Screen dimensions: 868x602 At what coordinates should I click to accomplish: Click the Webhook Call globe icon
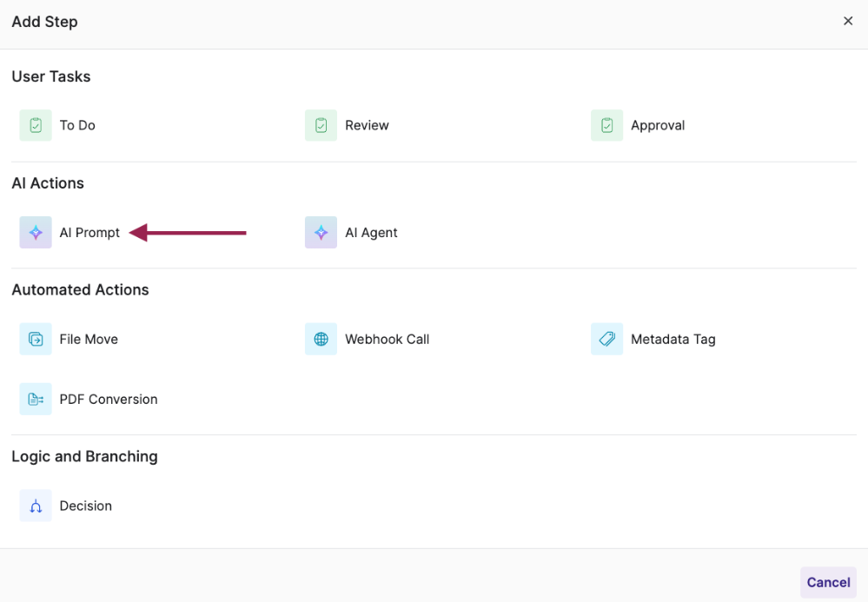click(321, 339)
